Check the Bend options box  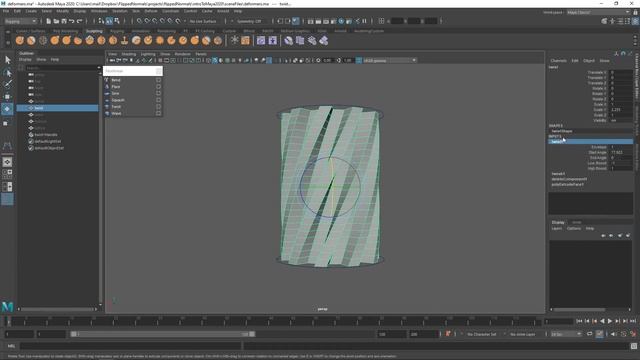[x=158, y=80]
